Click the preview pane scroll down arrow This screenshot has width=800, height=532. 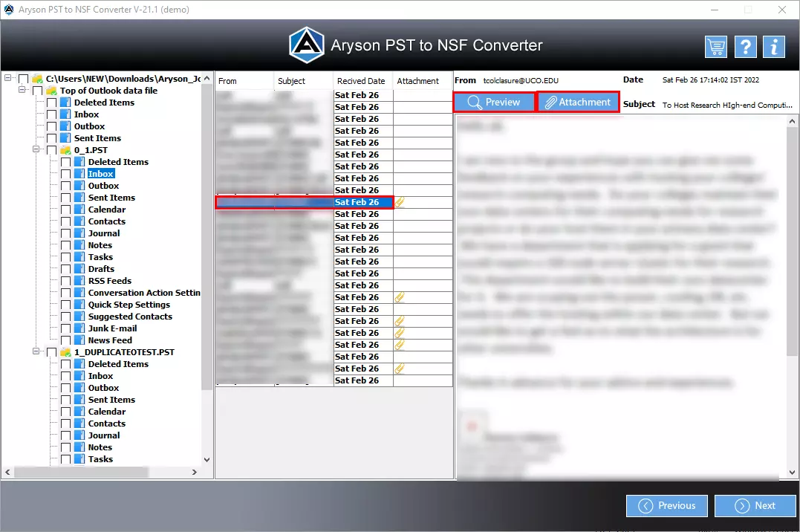click(792, 473)
